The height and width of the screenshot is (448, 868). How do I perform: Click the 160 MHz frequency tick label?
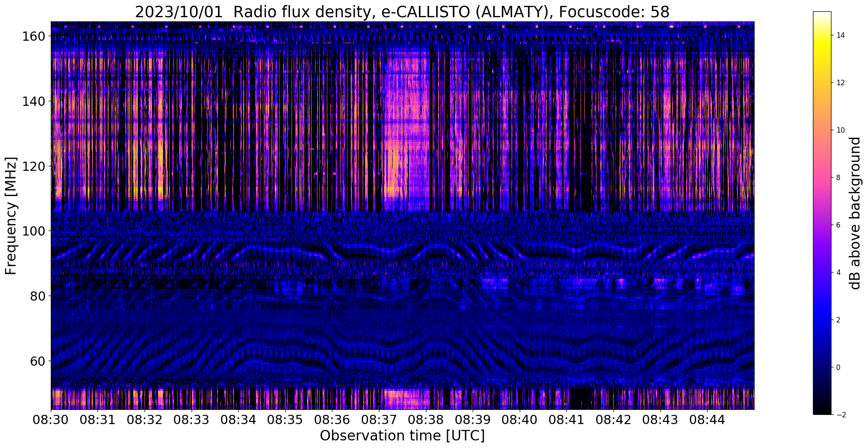(x=33, y=36)
